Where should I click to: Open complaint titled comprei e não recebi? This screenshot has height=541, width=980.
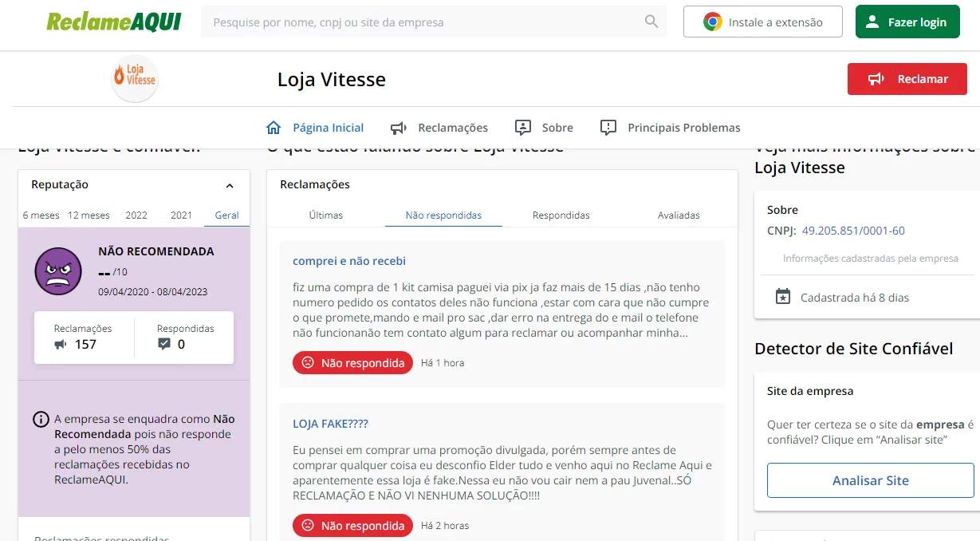pyautogui.click(x=349, y=261)
